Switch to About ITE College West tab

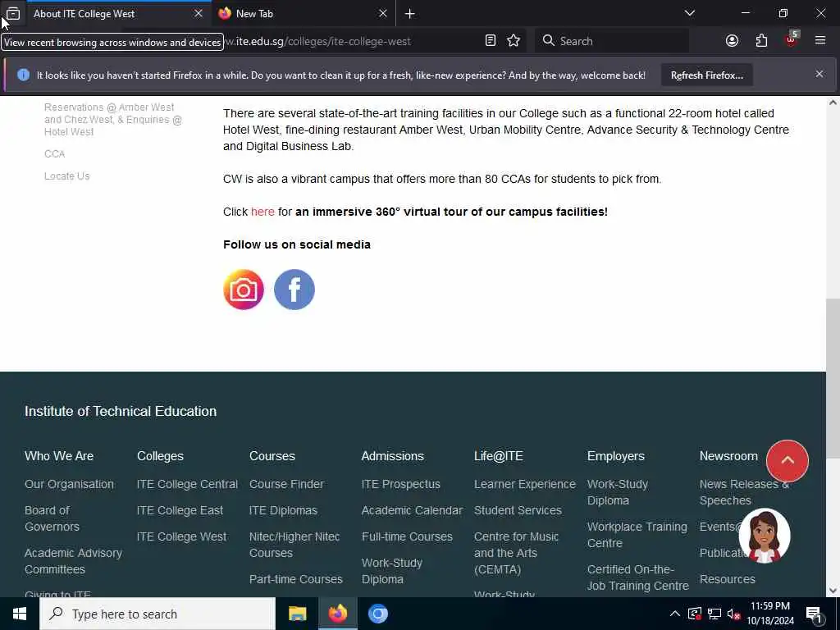pos(110,14)
